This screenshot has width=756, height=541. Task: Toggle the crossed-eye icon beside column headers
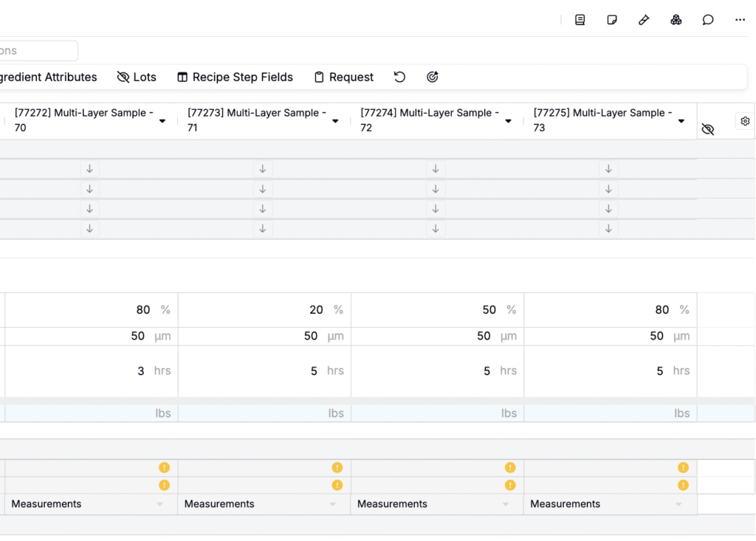708,130
